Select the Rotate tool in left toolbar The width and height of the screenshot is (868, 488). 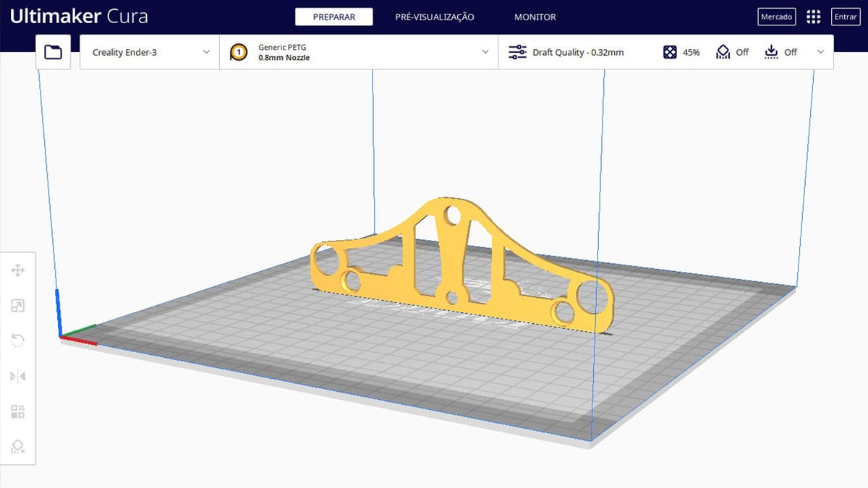tap(18, 341)
